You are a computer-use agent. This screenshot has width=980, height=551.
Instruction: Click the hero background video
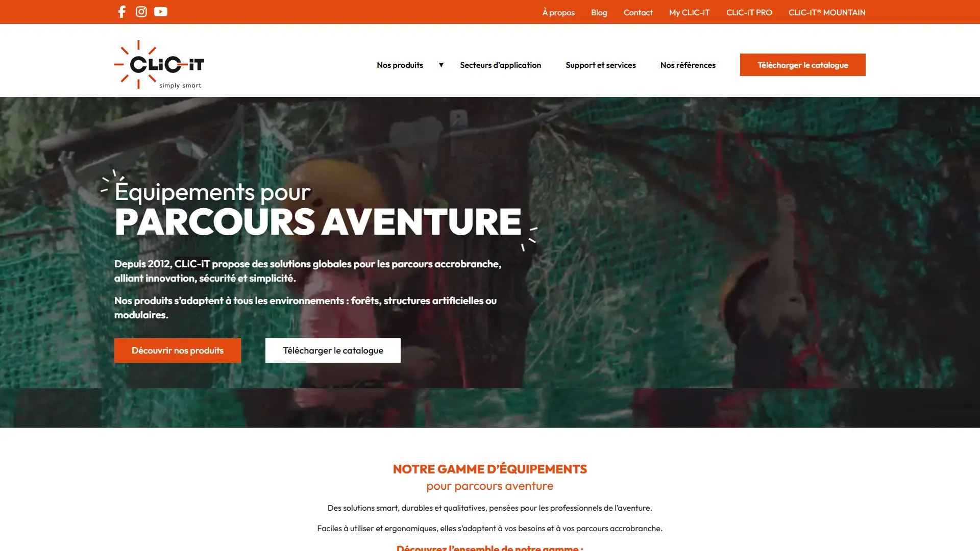[715, 255]
